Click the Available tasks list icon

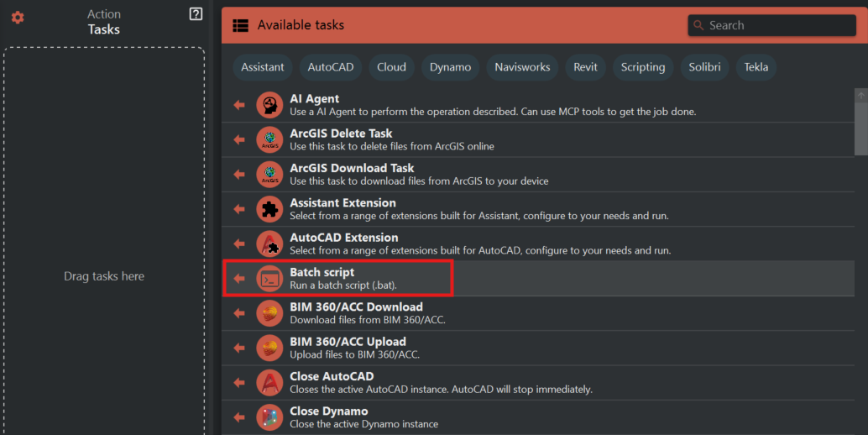pyautogui.click(x=240, y=25)
